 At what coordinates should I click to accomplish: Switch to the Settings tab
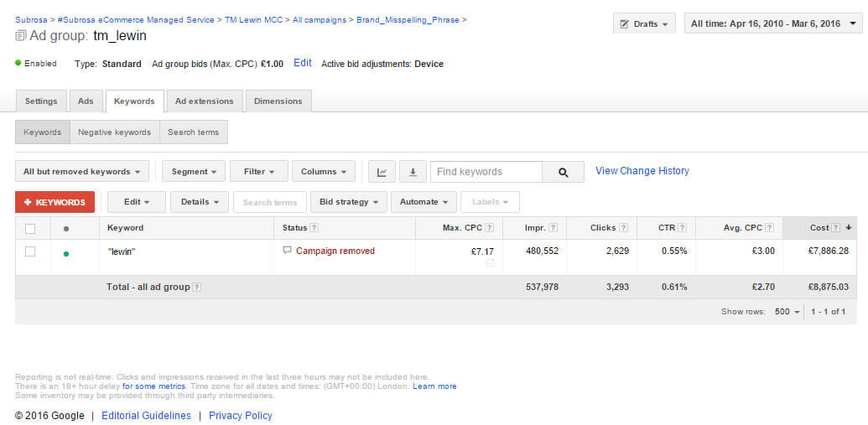click(x=41, y=101)
